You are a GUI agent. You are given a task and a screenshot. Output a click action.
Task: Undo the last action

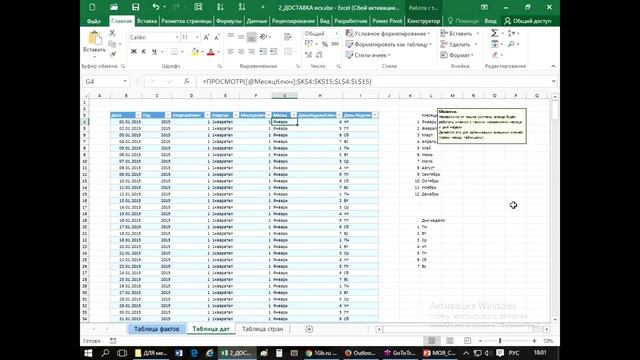156,7
